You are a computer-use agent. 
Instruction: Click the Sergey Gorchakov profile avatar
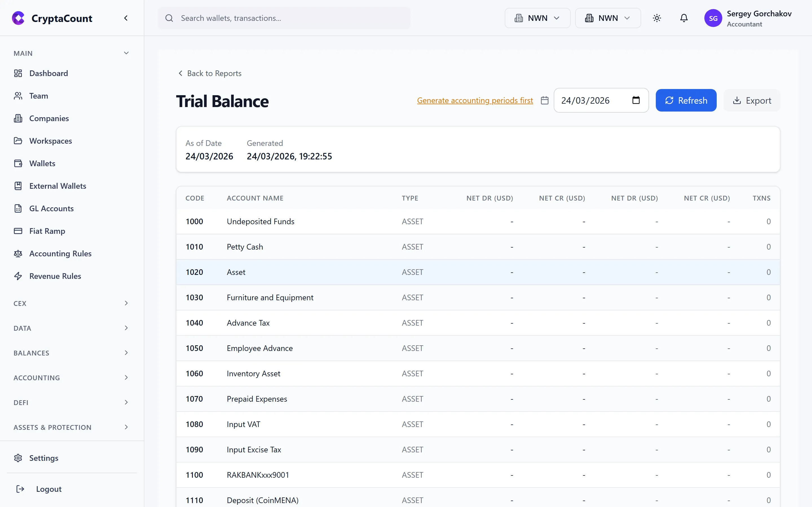[713, 18]
